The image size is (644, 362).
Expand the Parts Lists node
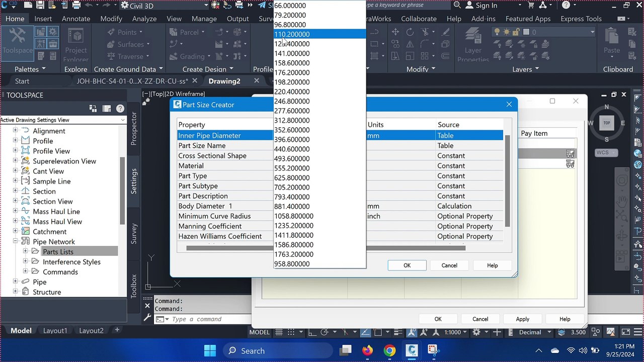[x=25, y=251]
